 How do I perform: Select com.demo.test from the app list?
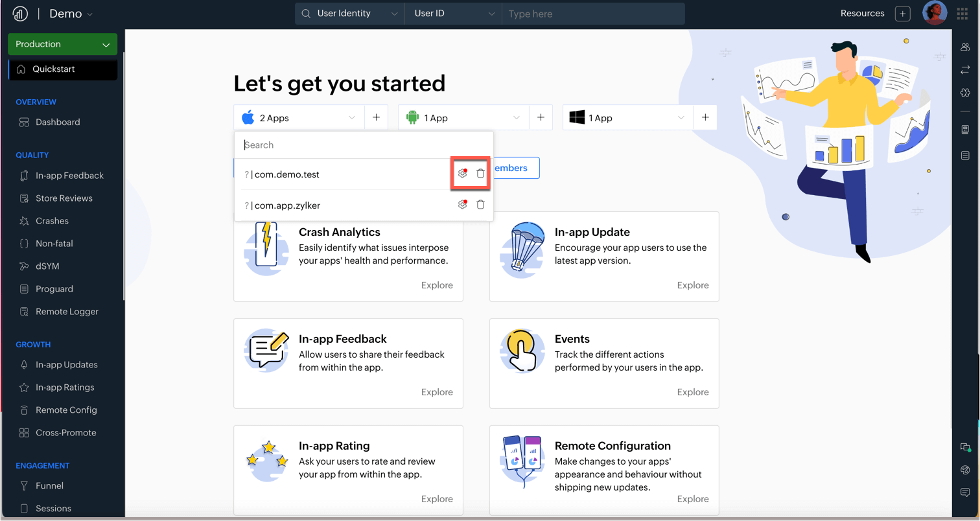coord(287,174)
